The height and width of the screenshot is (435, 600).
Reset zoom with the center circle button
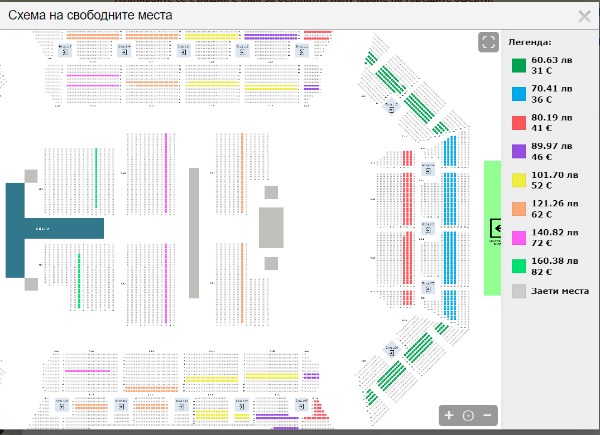[x=468, y=415]
